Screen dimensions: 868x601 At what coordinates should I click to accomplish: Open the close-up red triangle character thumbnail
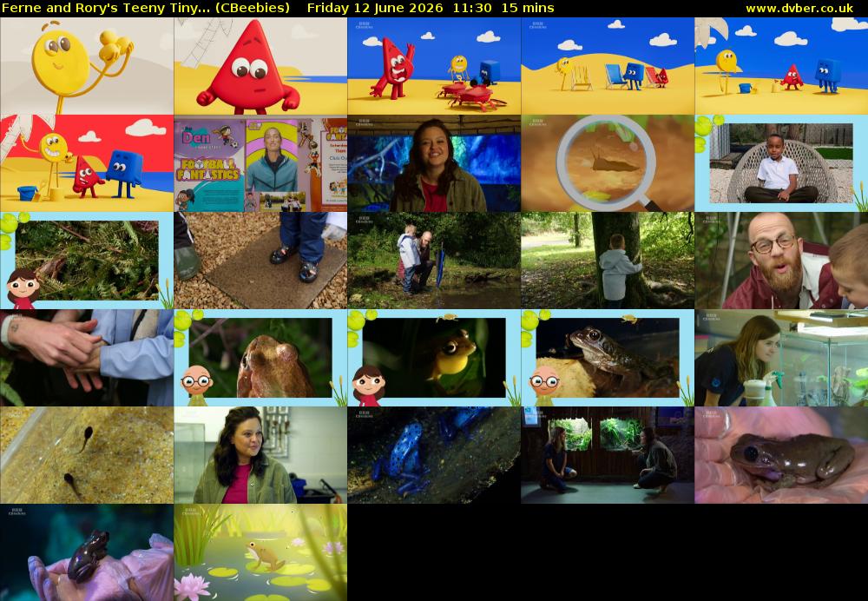click(260, 66)
